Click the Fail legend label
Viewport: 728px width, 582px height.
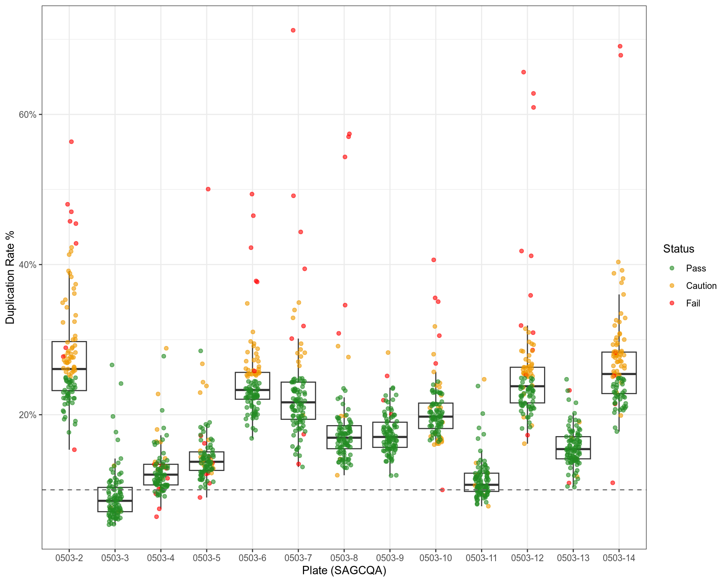[693, 303]
